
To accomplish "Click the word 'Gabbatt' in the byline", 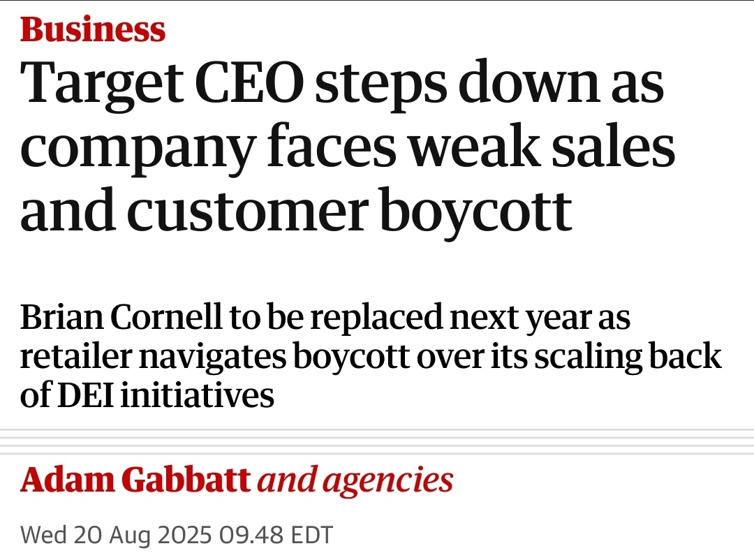I will tap(186, 480).
